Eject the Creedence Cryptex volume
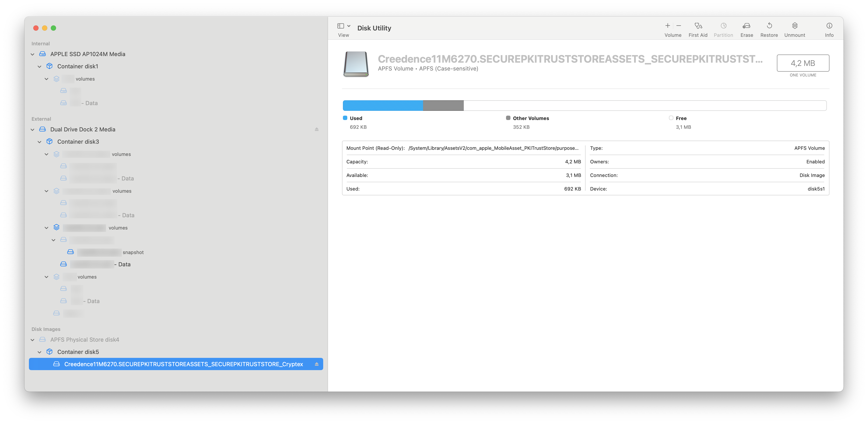The width and height of the screenshot is (868, 424). [316, 364]
